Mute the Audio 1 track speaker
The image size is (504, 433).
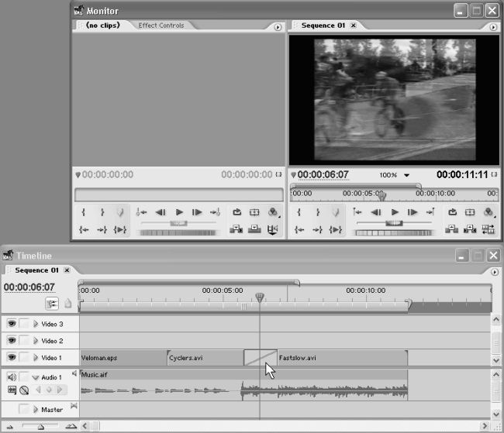[x=12, y=377]
